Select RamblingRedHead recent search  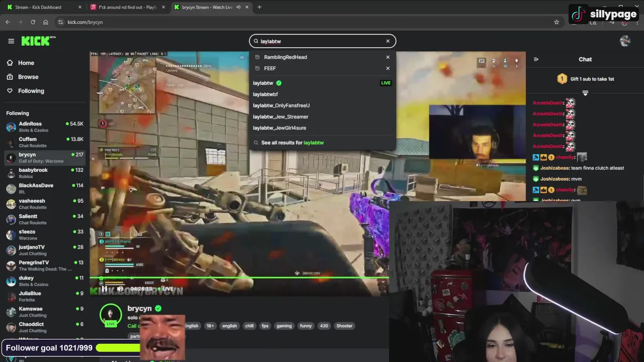[285, 57]
